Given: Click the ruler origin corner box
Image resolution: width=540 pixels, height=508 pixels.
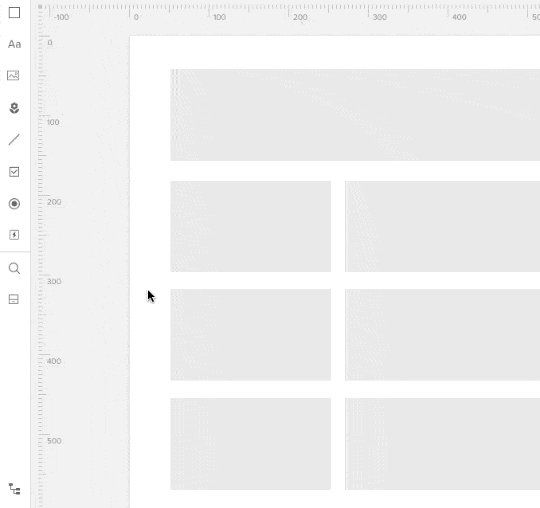Looking at the screenshot, I should click(40, 7).
